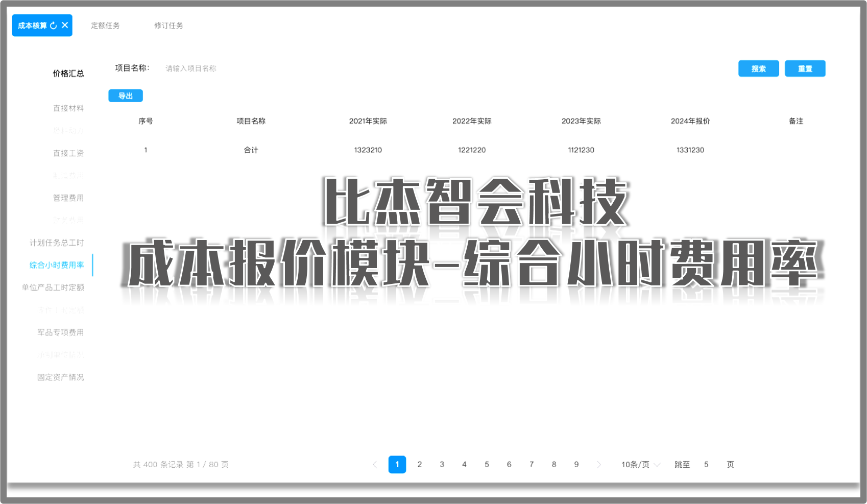867x504 pixels.
Task: Click the value 1331230
Action: [690, 150]
